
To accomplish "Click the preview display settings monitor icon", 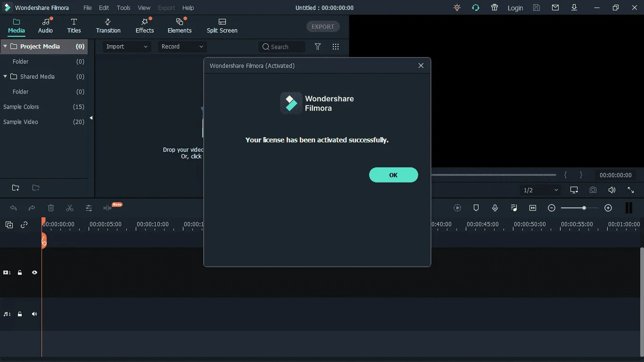I will (x=574, y=190).
